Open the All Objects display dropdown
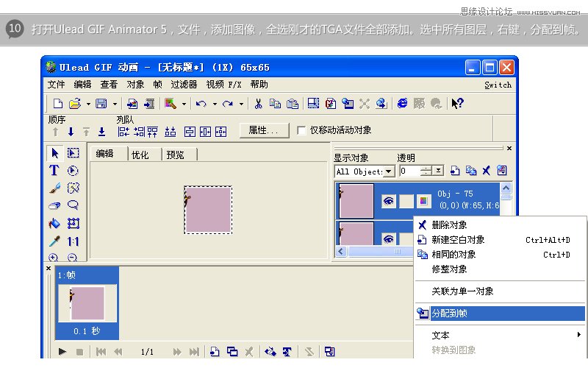This screenshot has height=368, width=588. [390, 171]
